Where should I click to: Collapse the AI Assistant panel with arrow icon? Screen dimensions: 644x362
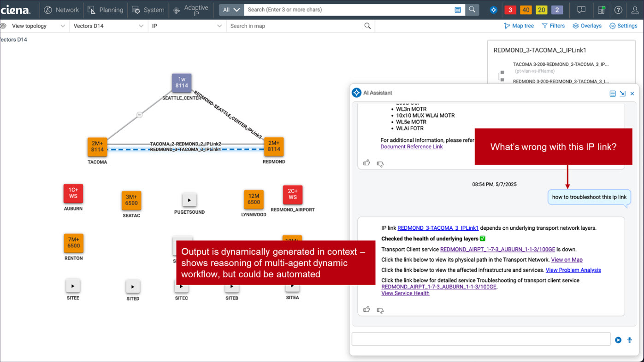coord(622,93)
